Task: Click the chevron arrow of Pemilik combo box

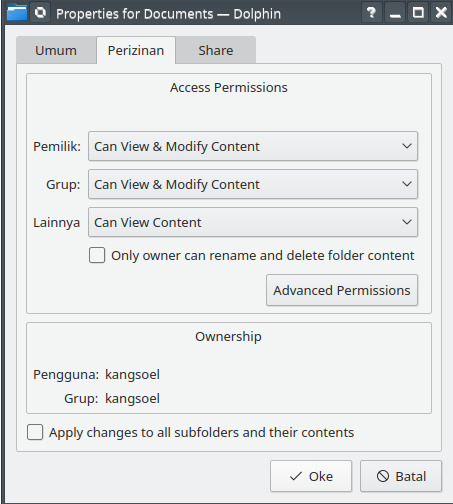Action: [407, 146]
